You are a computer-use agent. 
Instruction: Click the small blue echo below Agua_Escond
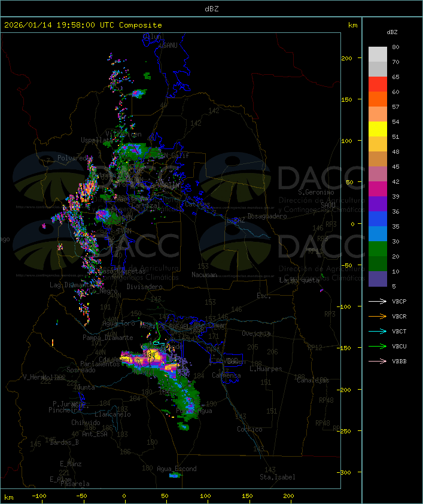pos(174,475)
